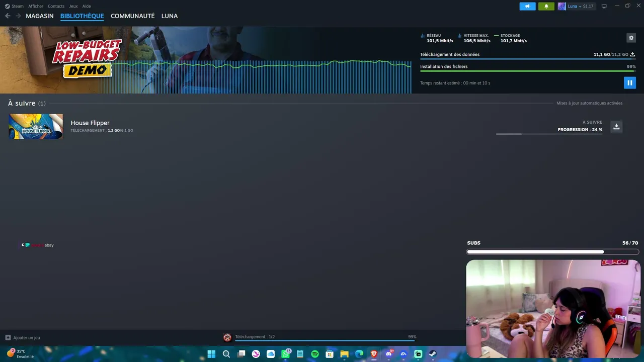Open Microsoft Edge from the taskbar

(359, 354)
